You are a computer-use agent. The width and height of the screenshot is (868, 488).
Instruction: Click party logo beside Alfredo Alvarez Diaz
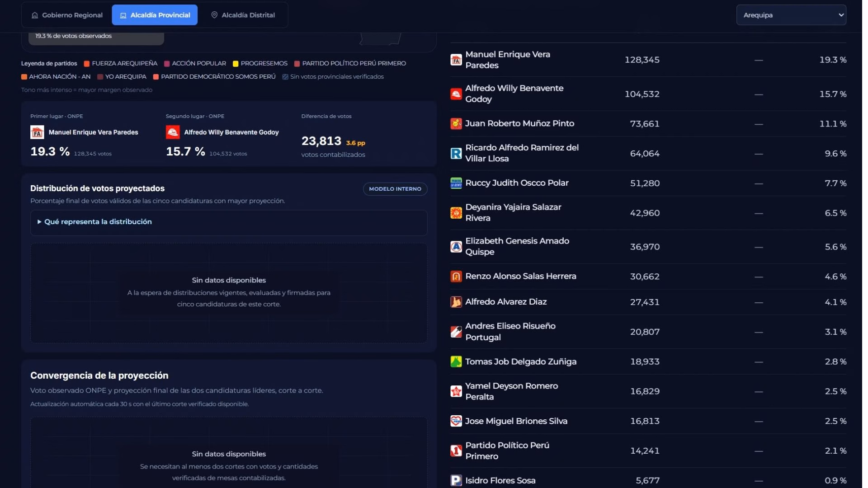pos(456,302)
